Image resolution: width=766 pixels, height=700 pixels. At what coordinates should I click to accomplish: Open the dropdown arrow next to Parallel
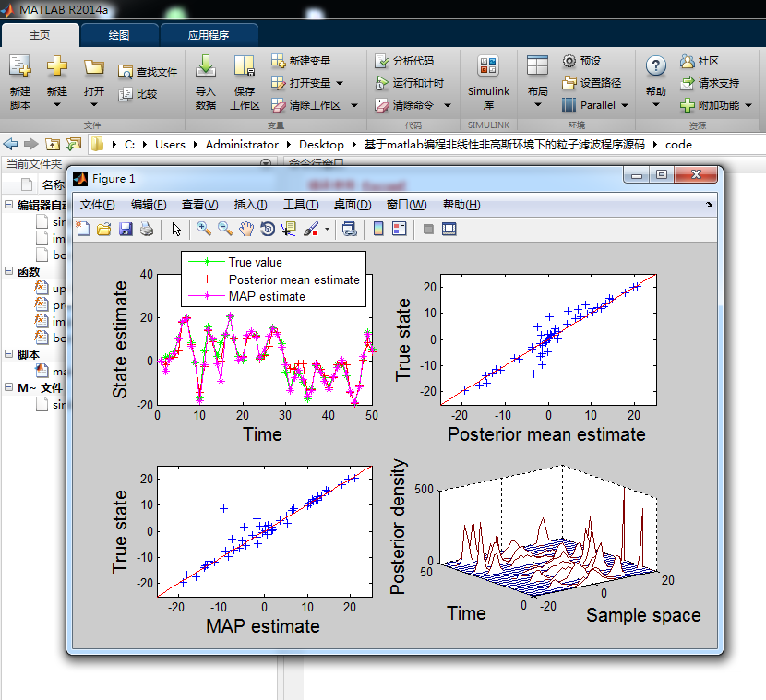[x=625, y=105]
